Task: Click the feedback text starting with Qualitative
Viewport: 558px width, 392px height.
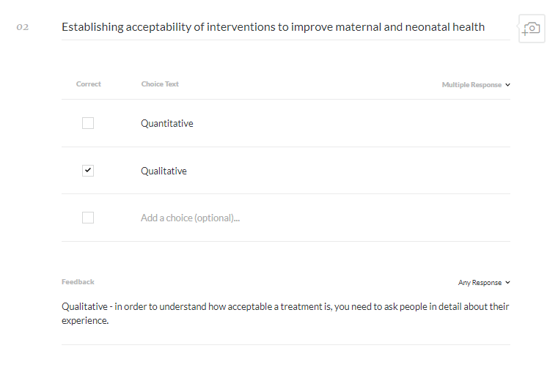Action: pyautogui.click(x=285, y=306)
